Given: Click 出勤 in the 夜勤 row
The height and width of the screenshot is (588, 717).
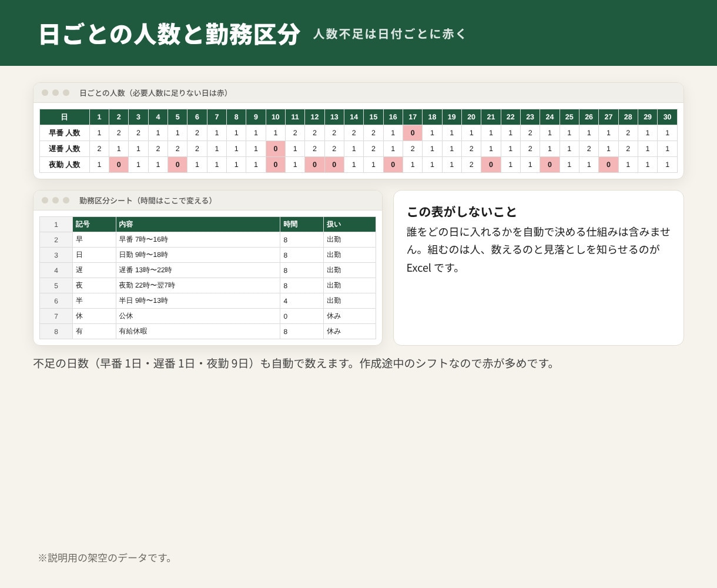Looking at the screenshot, I should [x=350, y=285].
